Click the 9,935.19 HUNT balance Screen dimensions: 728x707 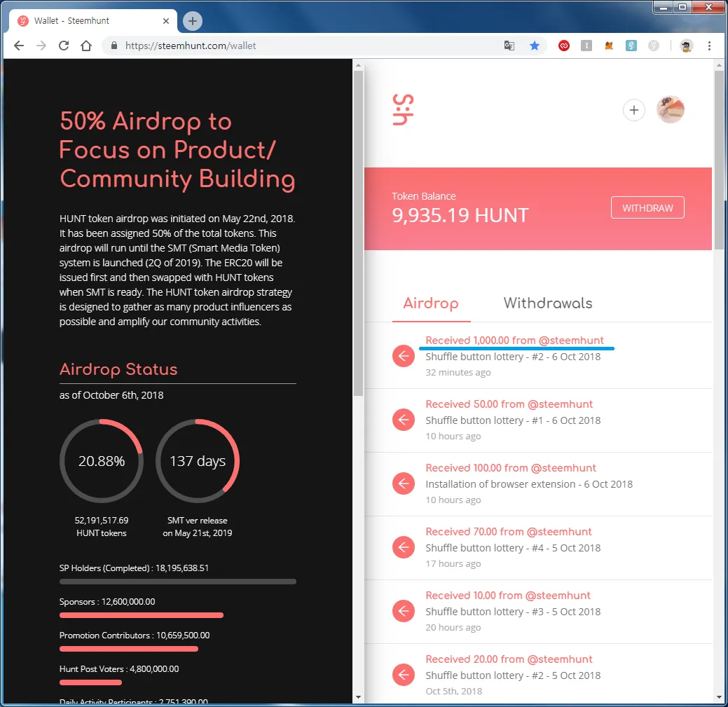click(460, 215)
